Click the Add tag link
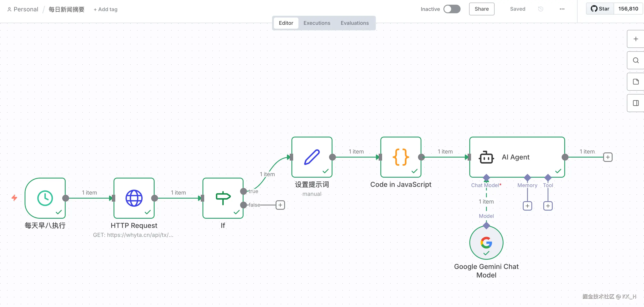Viewport: 644px width, 307px height. point(105,9)
